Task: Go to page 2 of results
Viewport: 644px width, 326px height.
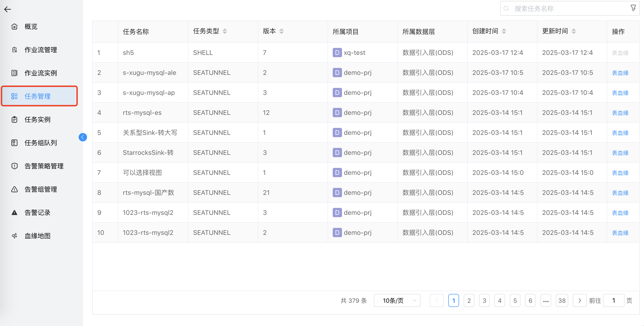Action: point(469,300)
